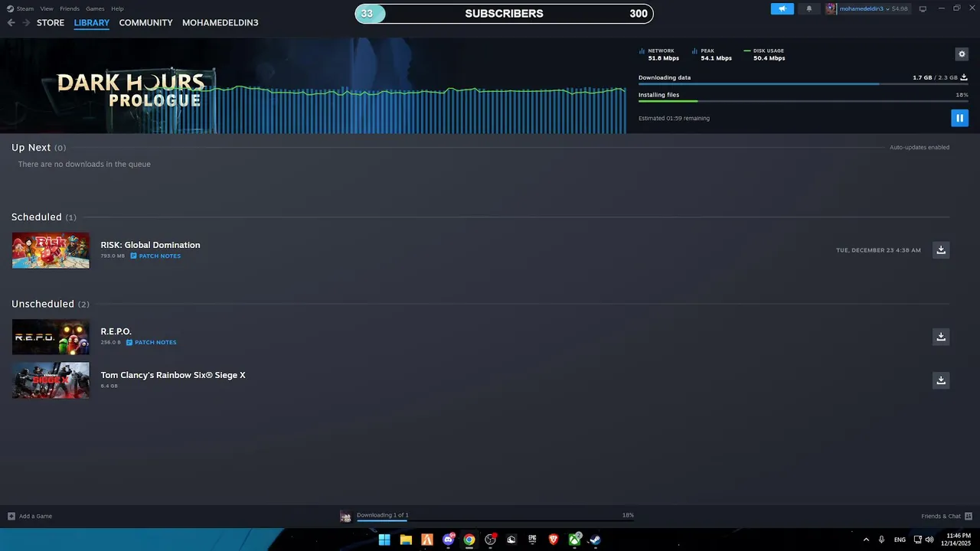
Task: Click the Up Next (0) heading
Action: coord(38,148)
